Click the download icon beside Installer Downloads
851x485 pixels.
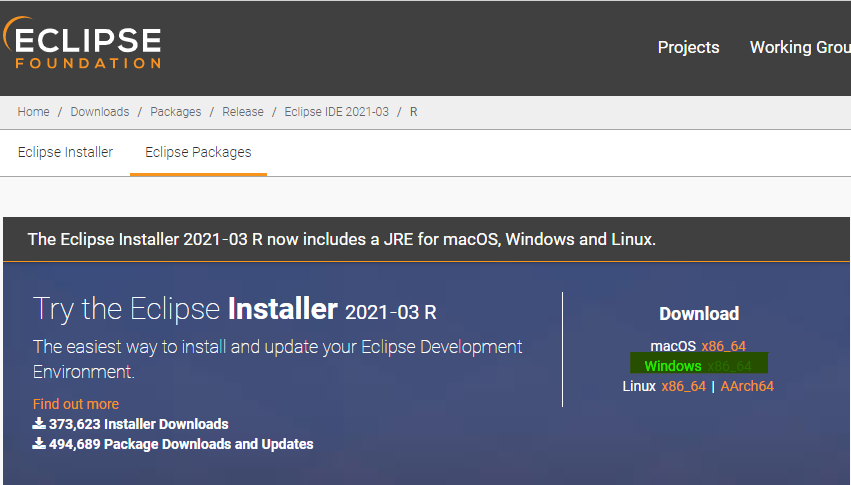(x=39, y=424)
